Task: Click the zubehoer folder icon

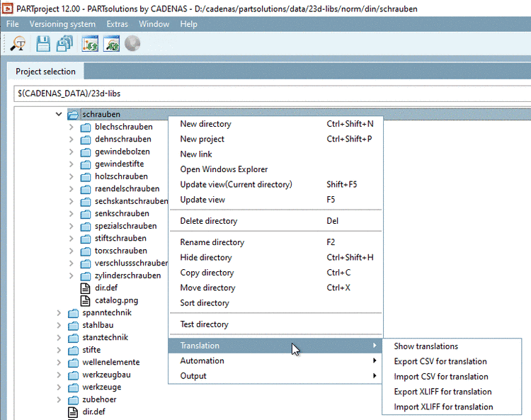Action: pos(73,399)
